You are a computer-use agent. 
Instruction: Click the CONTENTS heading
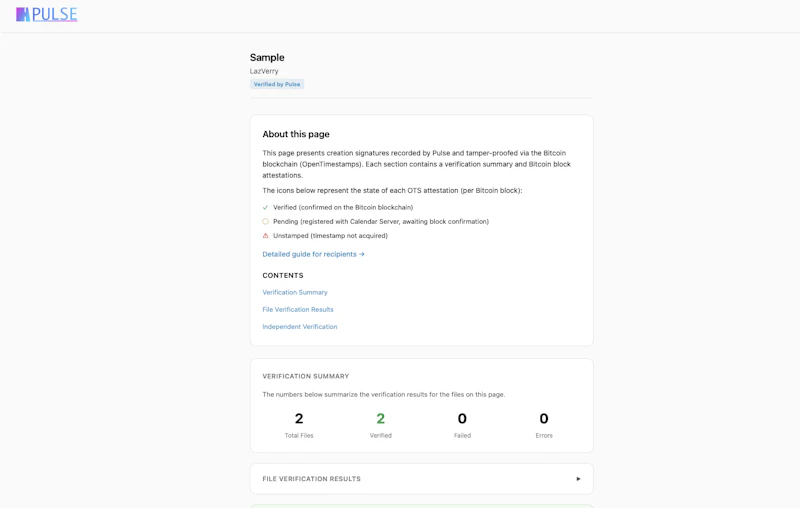283,275
